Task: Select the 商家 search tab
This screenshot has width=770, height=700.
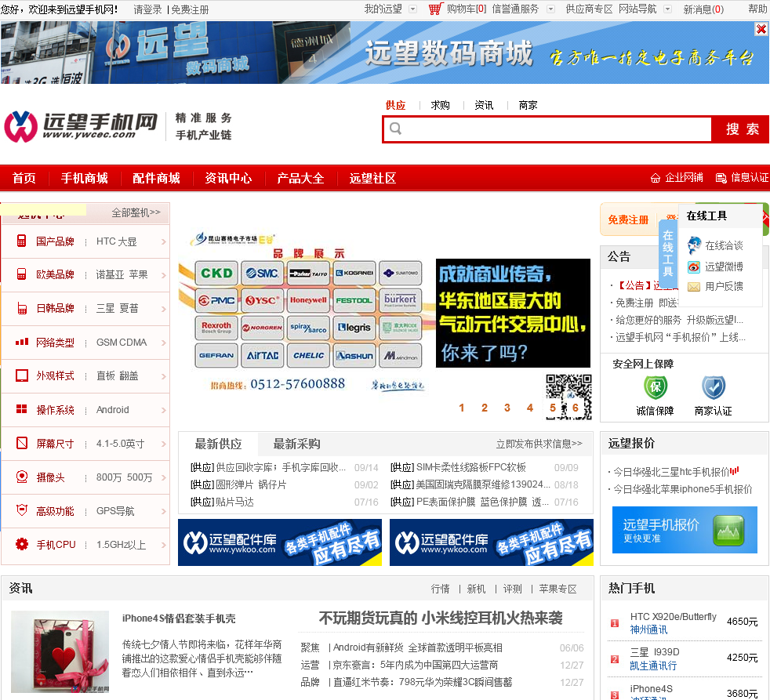Action: pyautogui.click(x=528, y=105)
